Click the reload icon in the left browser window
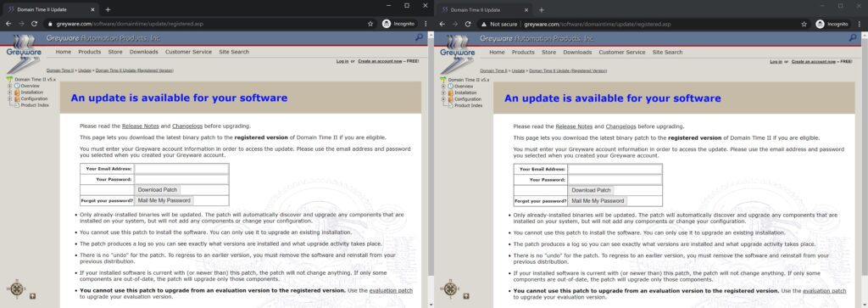Viewport: 868px width, 308px height. point(34,24)
